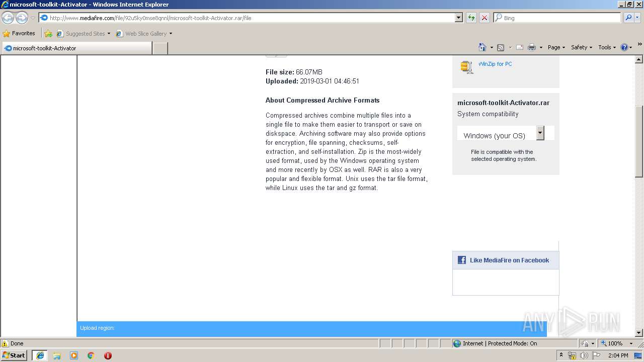644x362 pixels.
Task: Click the scrollbar down arrow
Action: [639, 332]
